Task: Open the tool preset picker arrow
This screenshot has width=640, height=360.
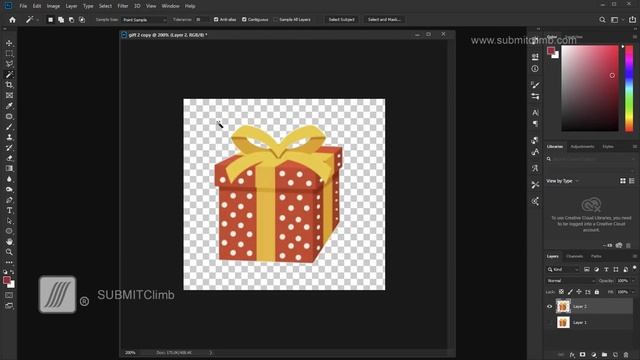Action: [x=38, y=20]
